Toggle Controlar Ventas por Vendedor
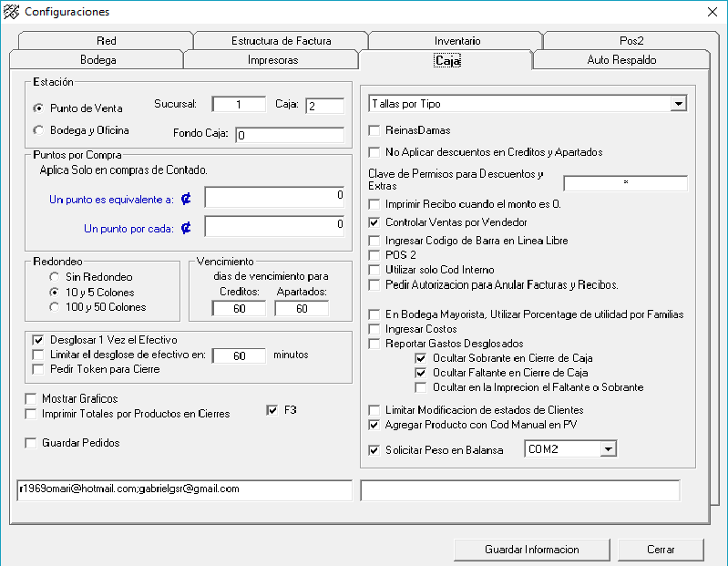728x566 pixels. [374, 222]
